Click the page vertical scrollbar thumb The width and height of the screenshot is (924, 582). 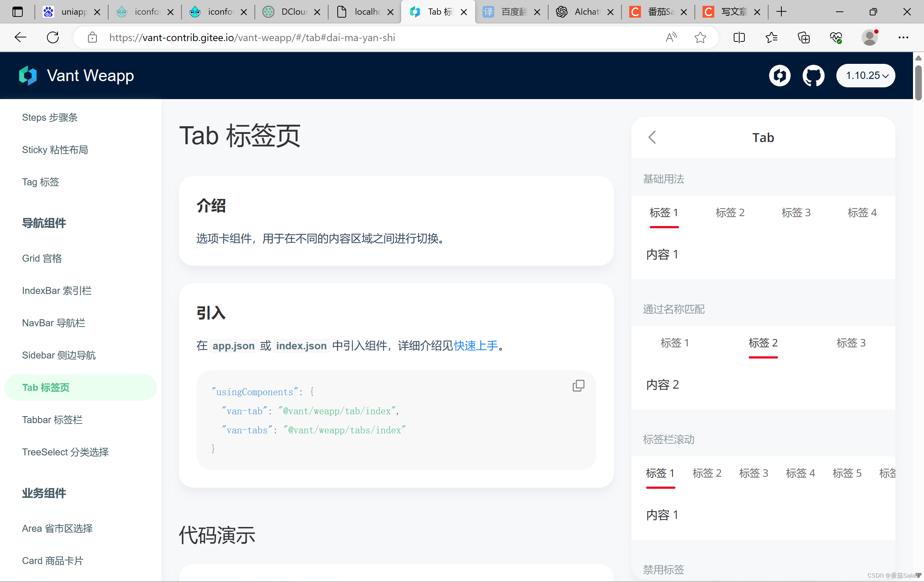pos(918,83)
